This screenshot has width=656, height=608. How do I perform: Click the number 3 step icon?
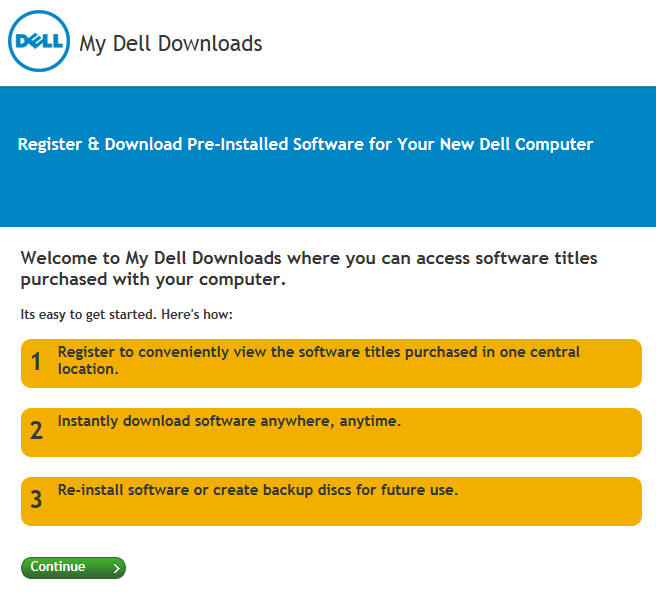tap(36, 499)
